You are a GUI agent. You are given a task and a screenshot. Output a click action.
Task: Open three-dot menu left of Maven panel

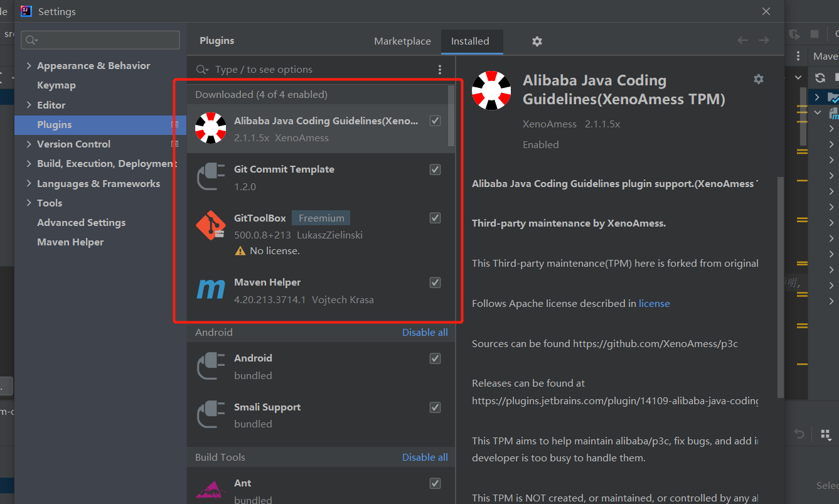click(x=798, y=56)
